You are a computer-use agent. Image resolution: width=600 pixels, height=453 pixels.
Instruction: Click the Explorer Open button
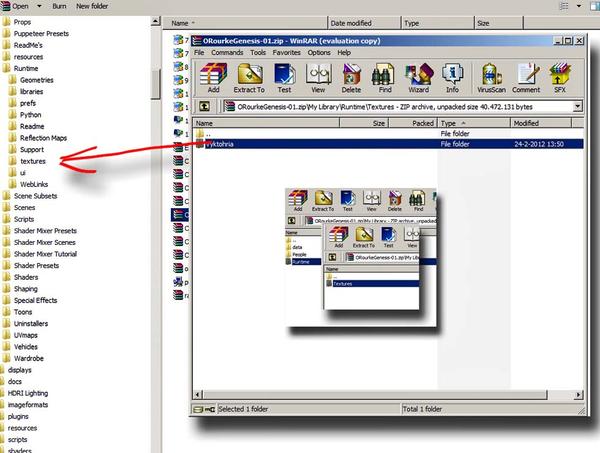click(x=16, y=6)
